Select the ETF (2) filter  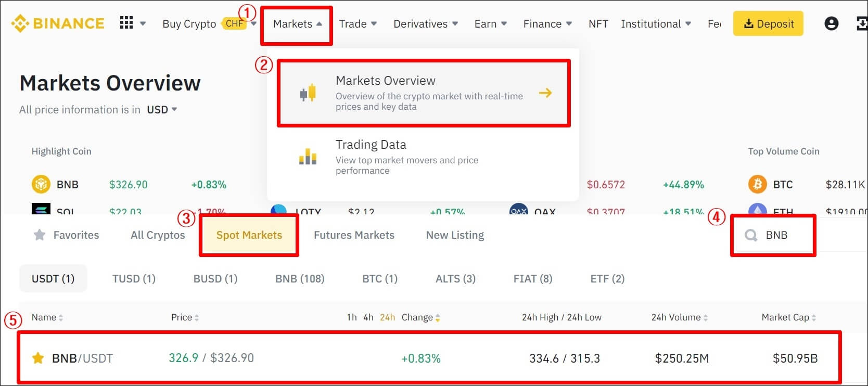(x=607, y=279)
